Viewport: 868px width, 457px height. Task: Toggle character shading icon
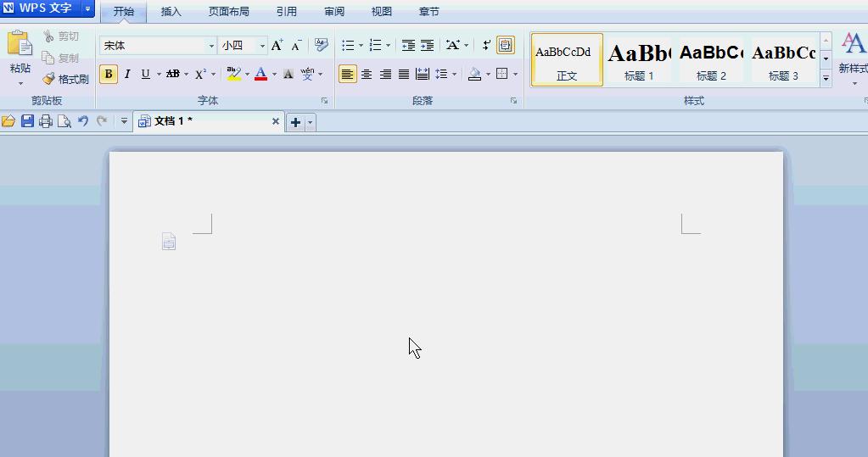tap(288, 74)
